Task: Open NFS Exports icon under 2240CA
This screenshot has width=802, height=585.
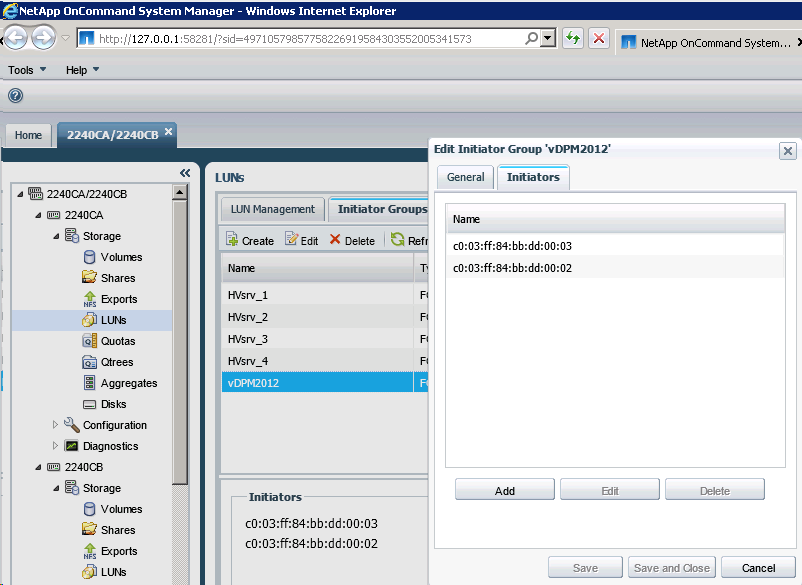Action: coord(90,299)
